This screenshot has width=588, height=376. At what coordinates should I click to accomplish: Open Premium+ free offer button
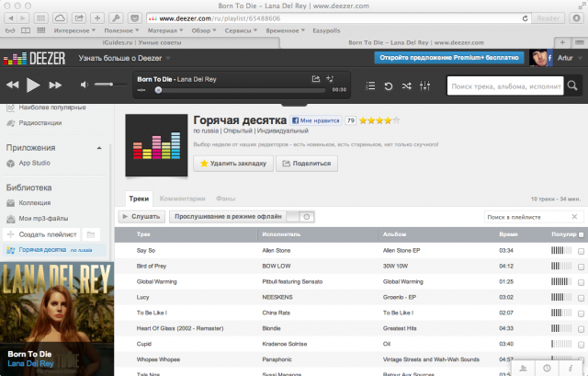pos(449,58)
